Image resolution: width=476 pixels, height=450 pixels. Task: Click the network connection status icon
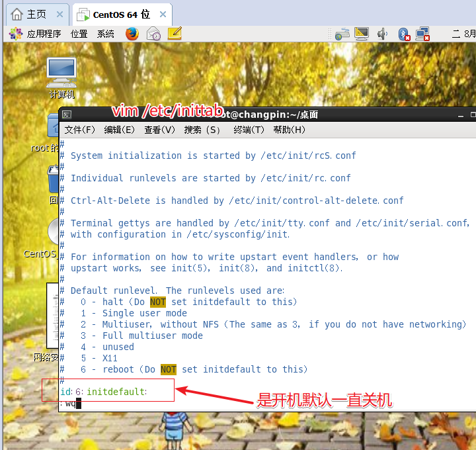click(422, 34)
